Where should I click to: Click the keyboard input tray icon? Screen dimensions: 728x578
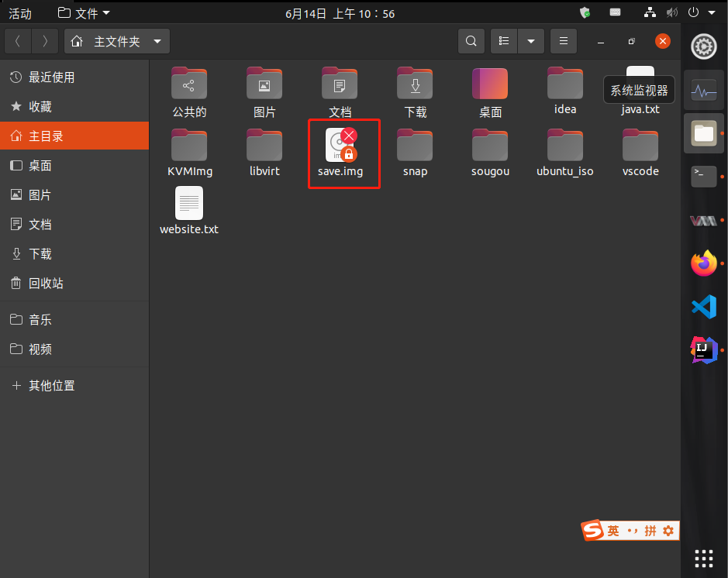[615, 12]
